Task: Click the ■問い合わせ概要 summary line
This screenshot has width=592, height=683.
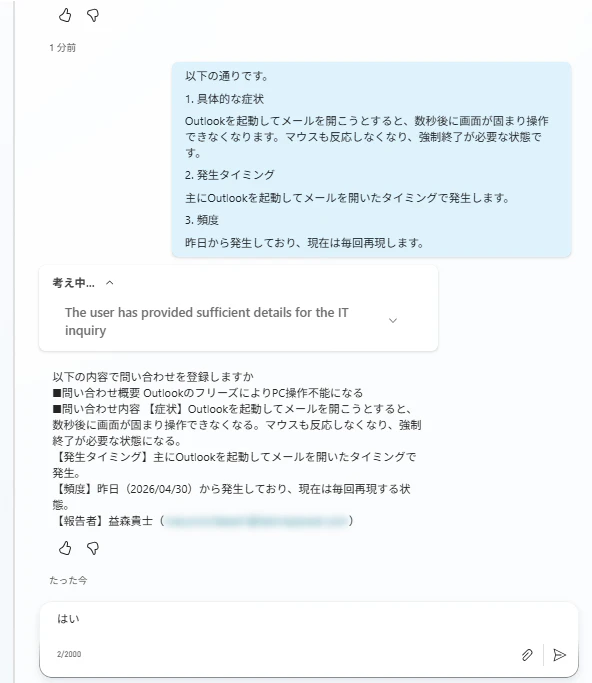Action: tap(208, 393)
